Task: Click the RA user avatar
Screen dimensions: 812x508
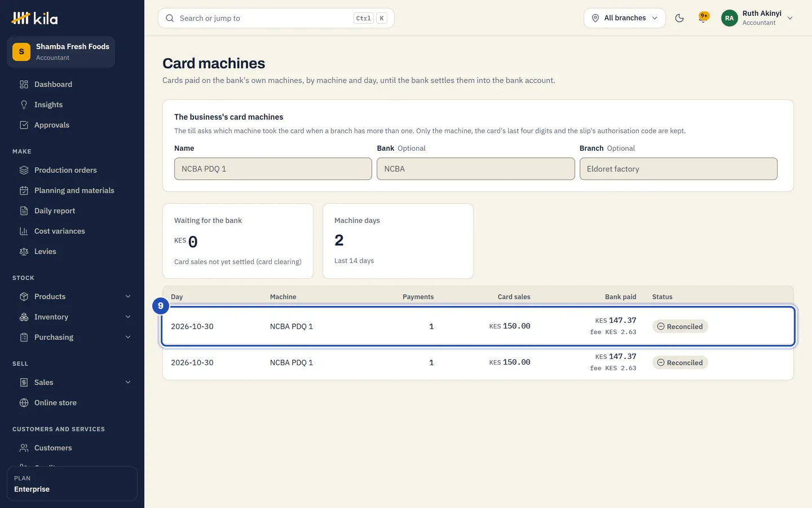Action: point(729,18)
